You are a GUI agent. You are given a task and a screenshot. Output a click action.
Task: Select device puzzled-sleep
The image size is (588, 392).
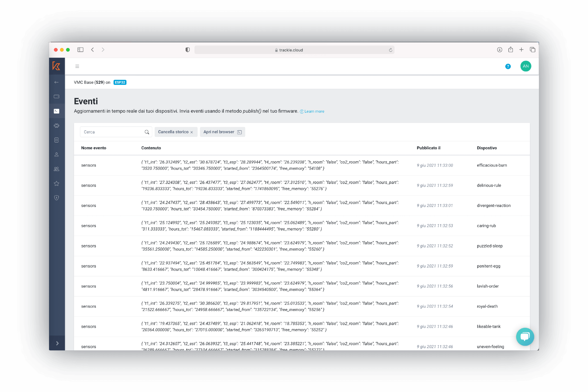click(490, 246)
